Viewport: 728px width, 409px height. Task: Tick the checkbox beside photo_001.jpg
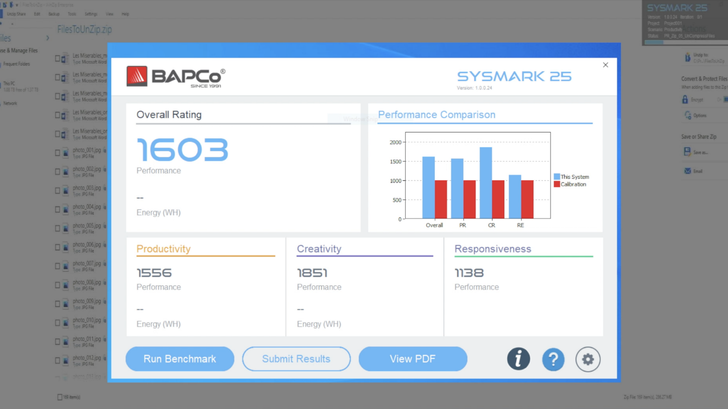point(58,153)
